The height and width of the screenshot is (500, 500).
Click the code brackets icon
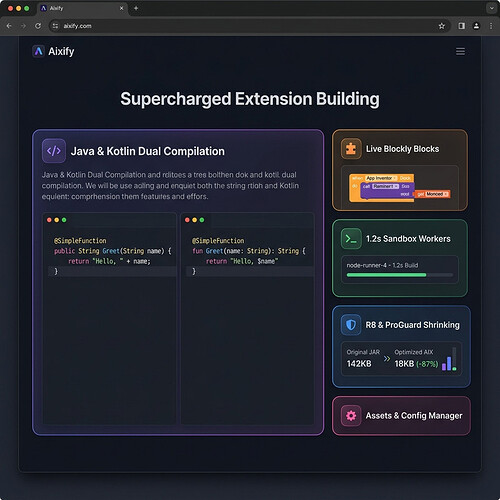(x=54, y=151)
